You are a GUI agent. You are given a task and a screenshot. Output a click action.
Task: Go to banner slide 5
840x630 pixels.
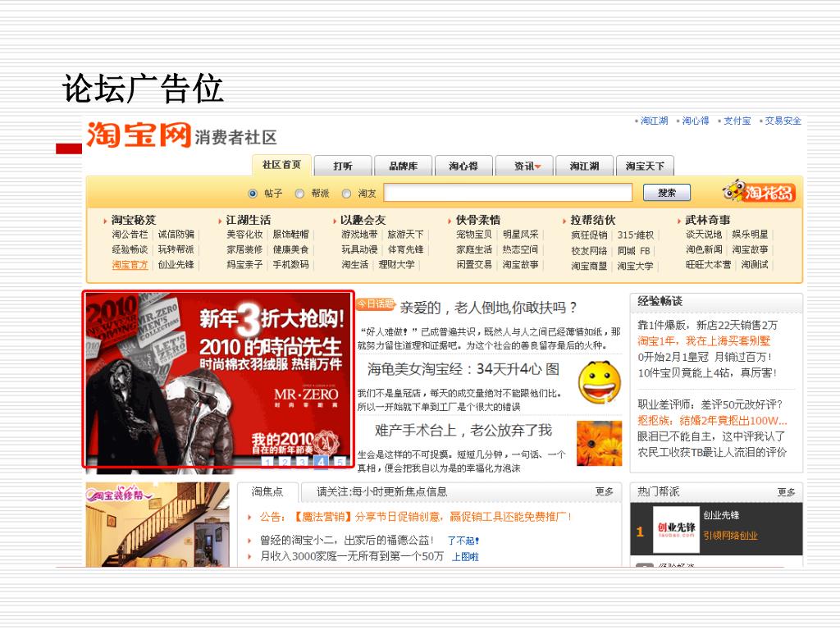(339, 461)
